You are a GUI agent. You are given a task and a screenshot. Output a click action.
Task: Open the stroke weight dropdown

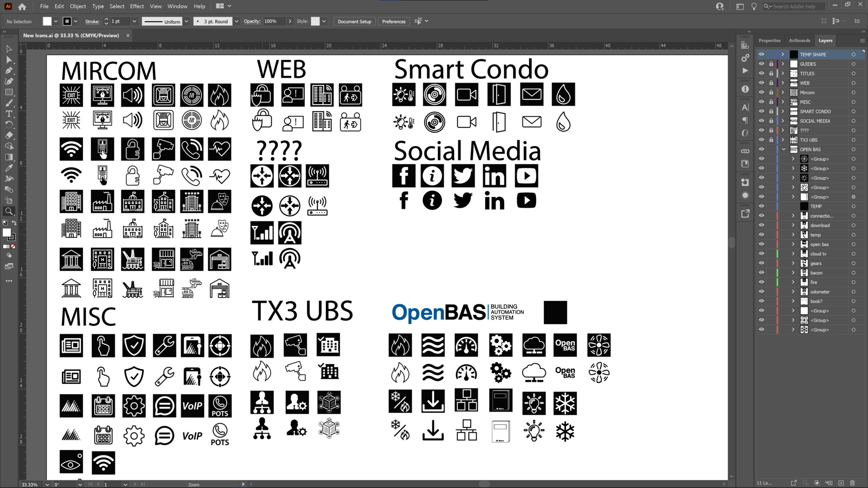pos(134,21)
